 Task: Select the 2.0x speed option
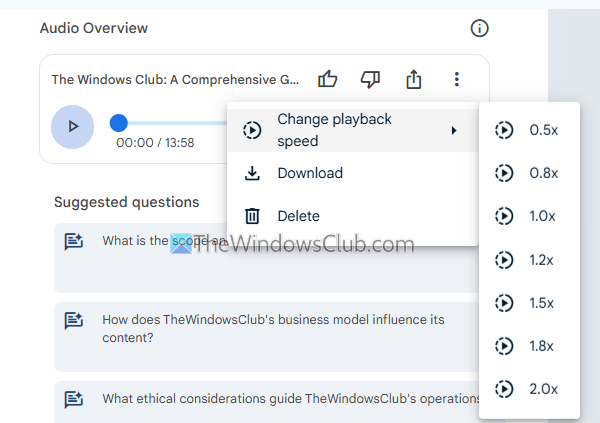point(530,389)
